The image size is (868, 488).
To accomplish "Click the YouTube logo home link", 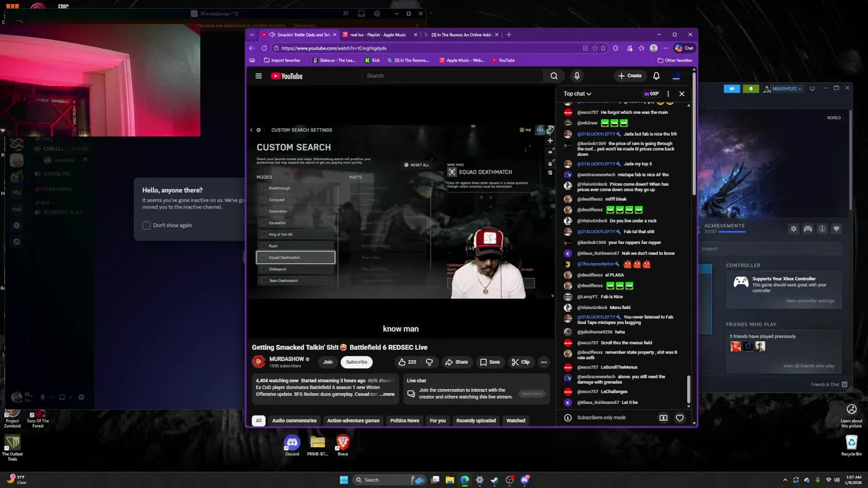I will point(287,76).
